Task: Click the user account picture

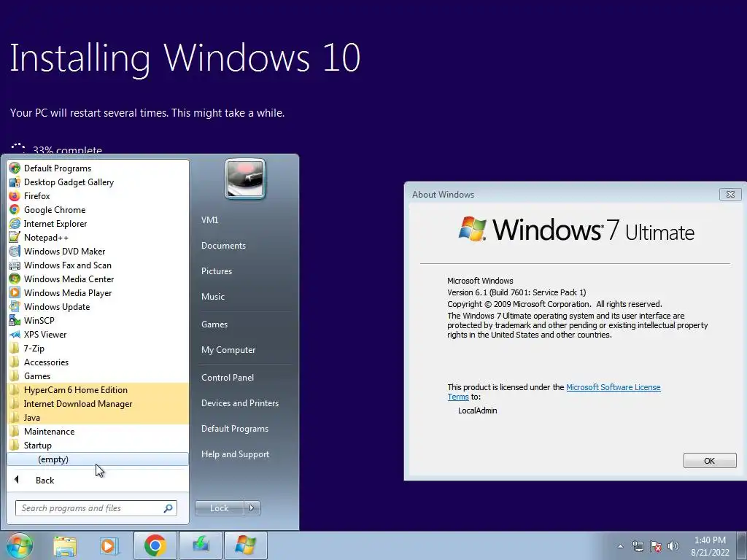Action: tap(245, 179)
